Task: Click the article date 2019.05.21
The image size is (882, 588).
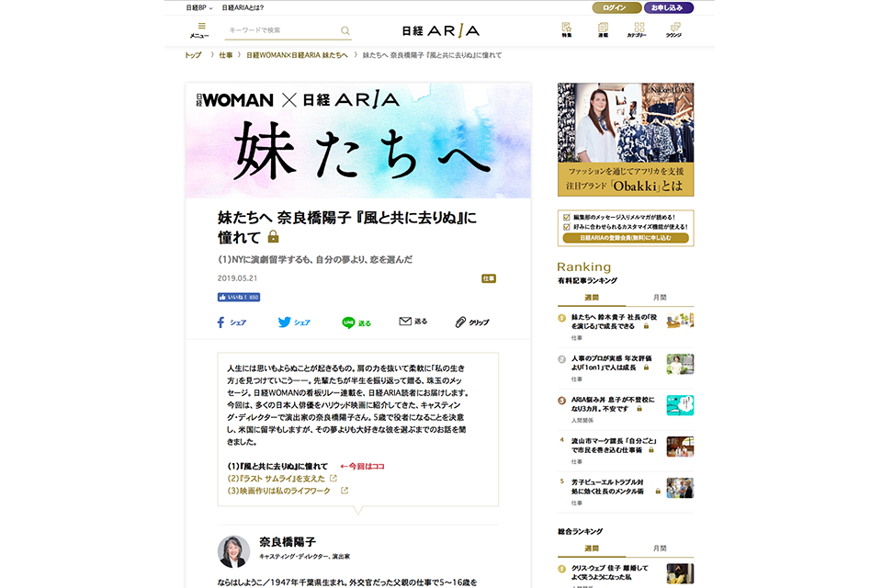Action: coord(237,278)
